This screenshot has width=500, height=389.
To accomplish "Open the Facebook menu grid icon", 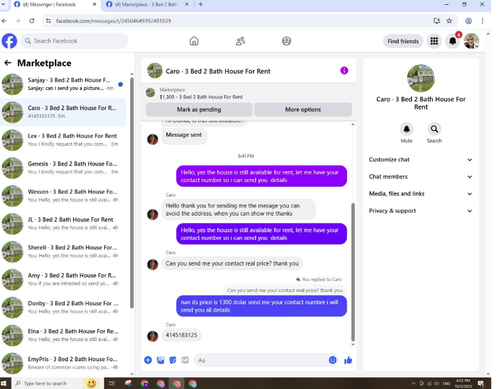I will tap(434, 41).
